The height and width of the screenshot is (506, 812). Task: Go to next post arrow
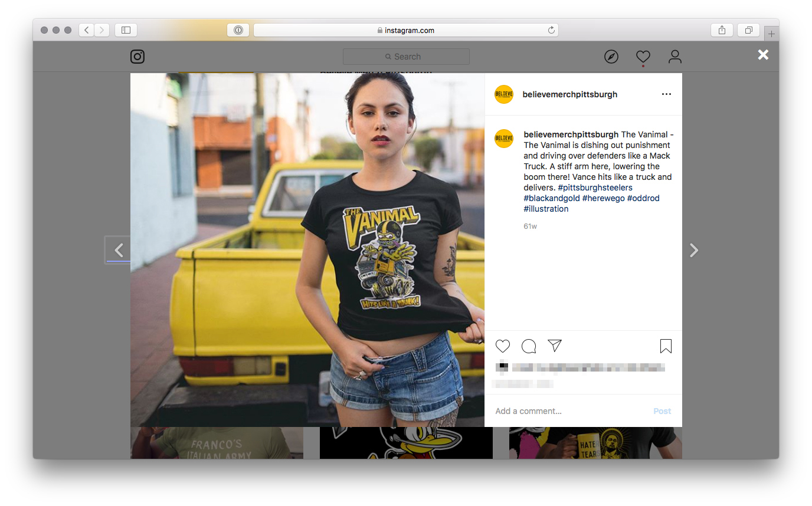coord(694,251)
